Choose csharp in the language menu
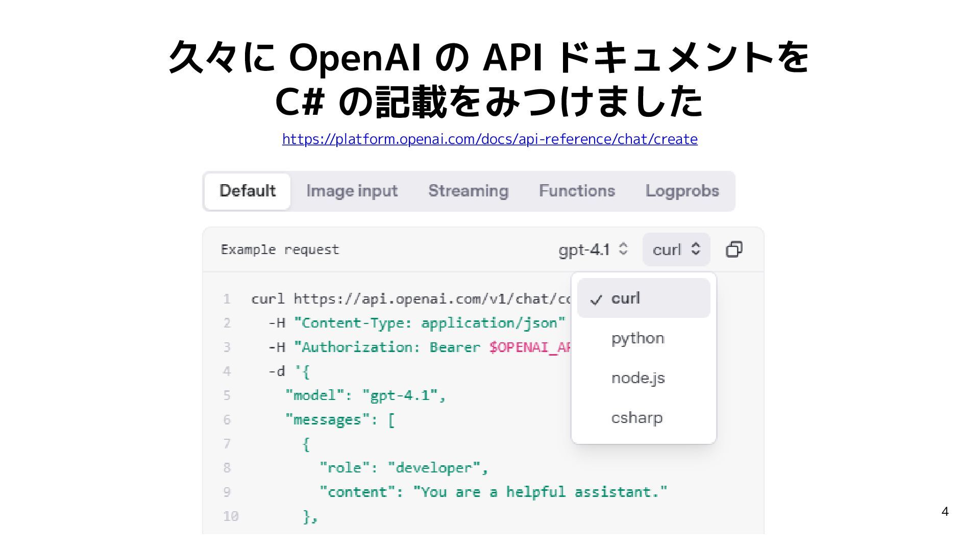Image resolution: width=980 pixels, height=551 pixels. (x=644, y=417)
